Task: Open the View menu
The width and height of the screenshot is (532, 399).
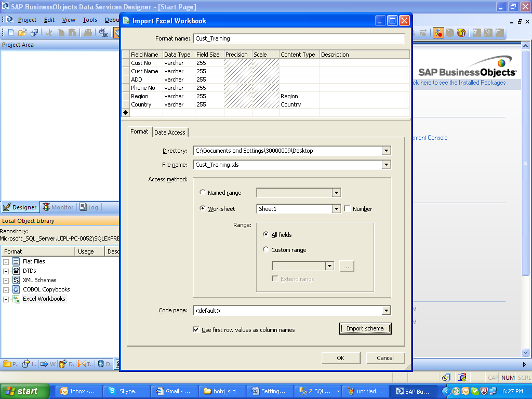Action: [x=69, y=20]
